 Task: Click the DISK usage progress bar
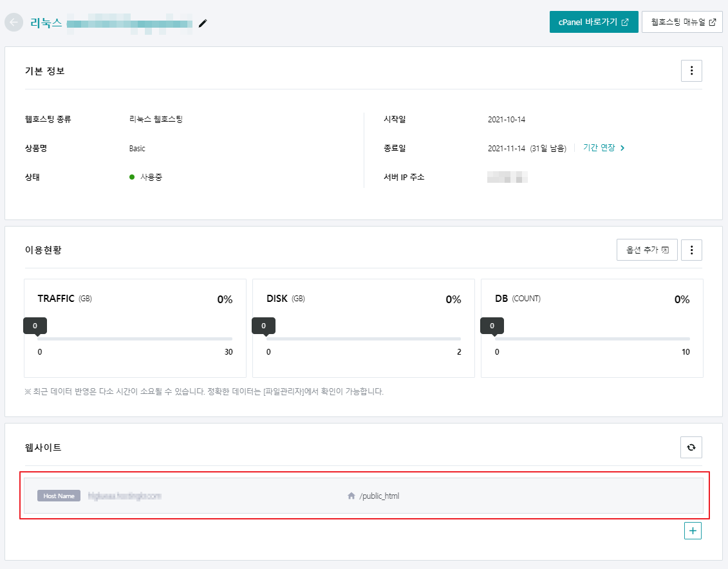pos(364,339)
